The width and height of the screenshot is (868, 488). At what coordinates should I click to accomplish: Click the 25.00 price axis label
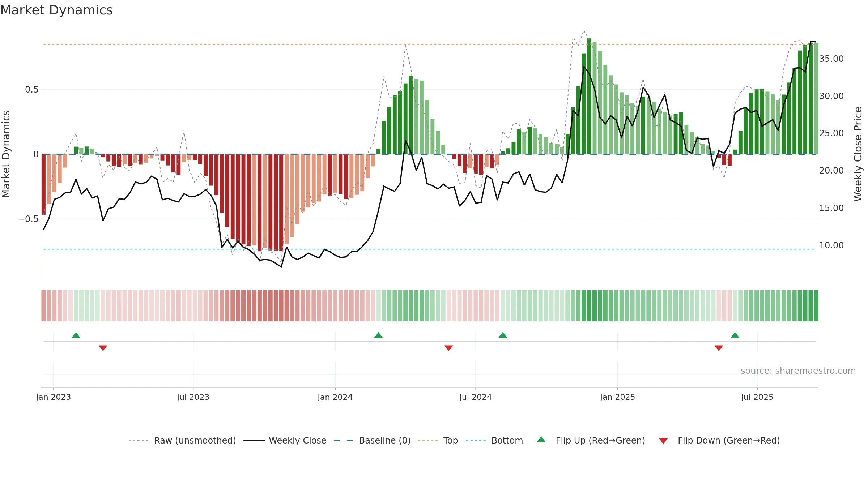[x=831, y=133]
